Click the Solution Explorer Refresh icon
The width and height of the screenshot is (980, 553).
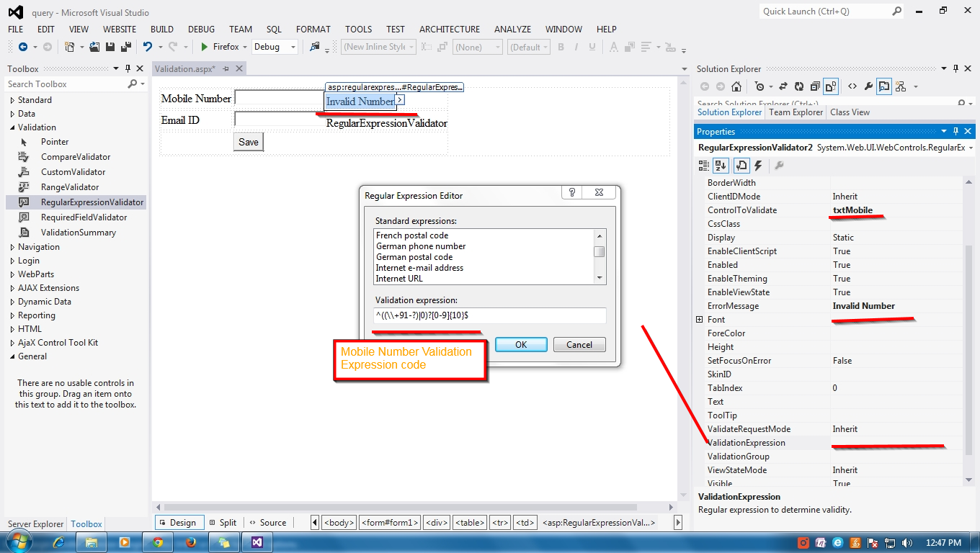click(798, 86)
